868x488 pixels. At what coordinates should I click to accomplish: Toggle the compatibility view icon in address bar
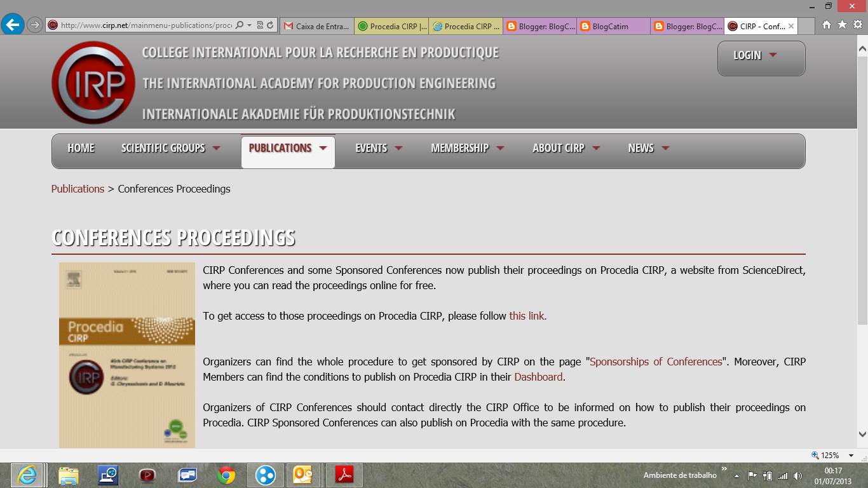pyautogui.click(x=260, y=25)
